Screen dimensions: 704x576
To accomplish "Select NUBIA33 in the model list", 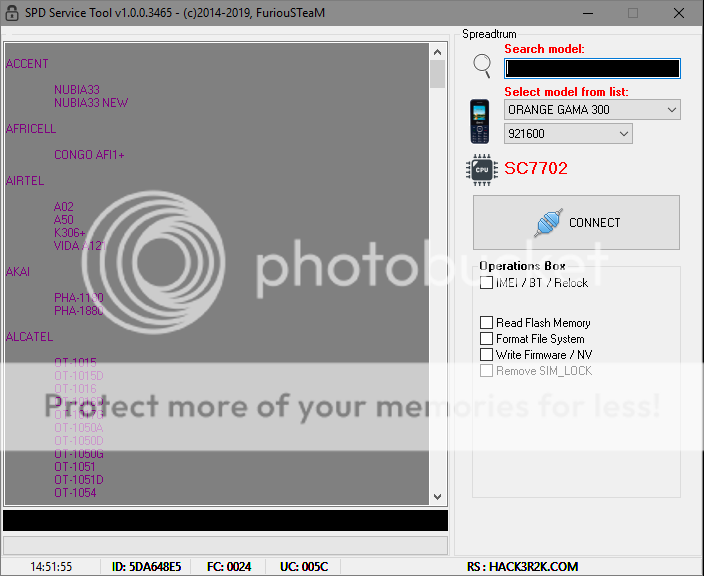I will (77, 90).
